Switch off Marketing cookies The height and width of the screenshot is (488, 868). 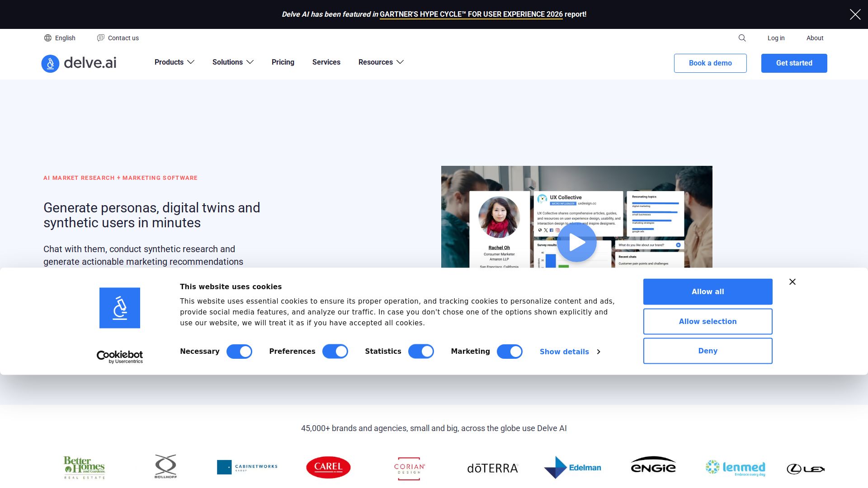pos(509,352)
